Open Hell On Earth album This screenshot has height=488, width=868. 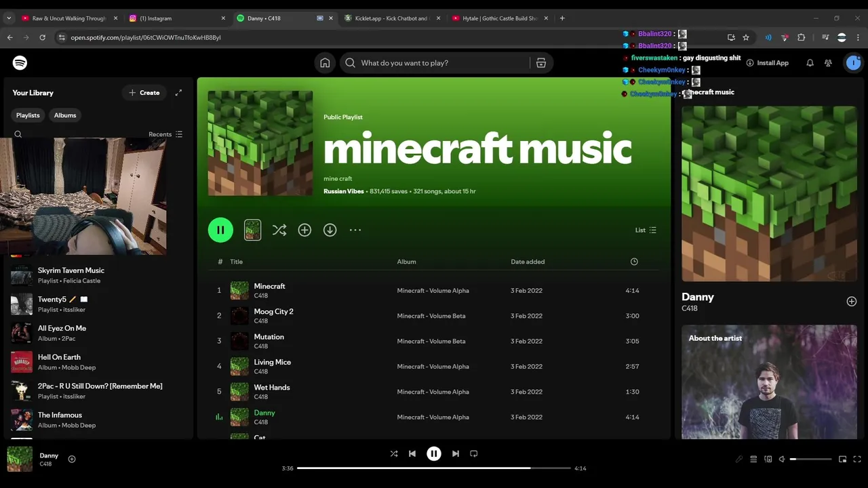(97, 362)
